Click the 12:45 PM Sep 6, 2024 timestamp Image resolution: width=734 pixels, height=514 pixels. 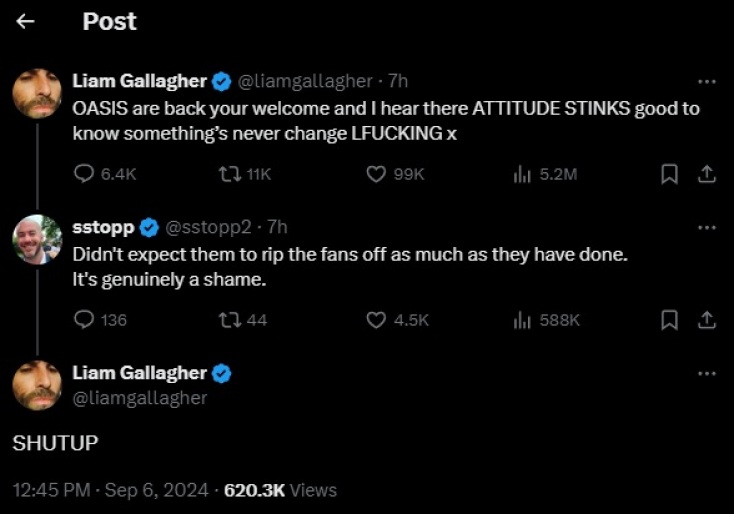pos(110,490)
